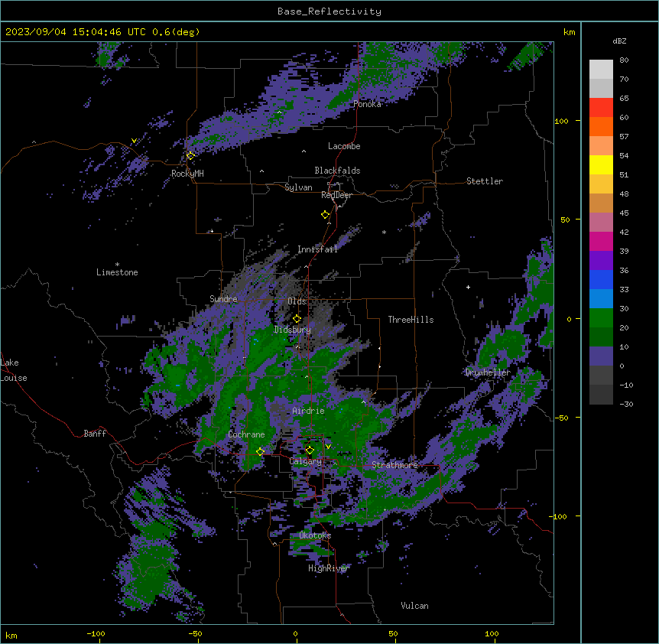Select the Cochrane city label
The width and height of the screenshot is (659, 644).
246,434
